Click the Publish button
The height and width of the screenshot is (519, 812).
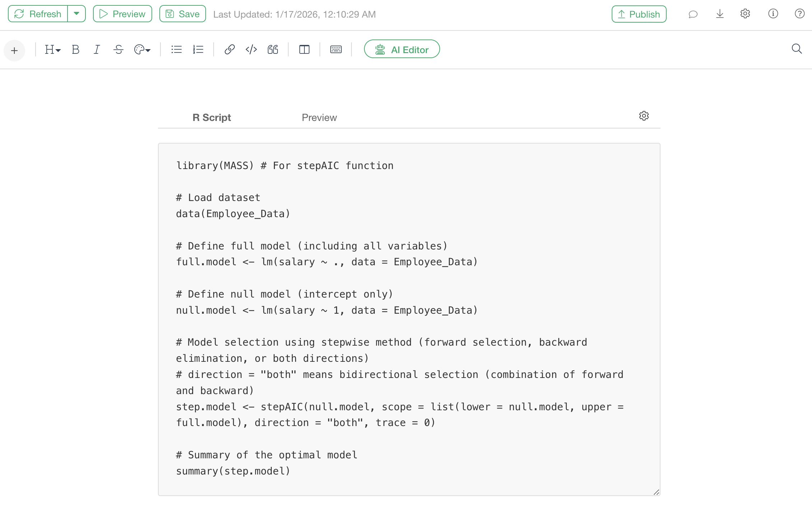click(x=639, y=14)
